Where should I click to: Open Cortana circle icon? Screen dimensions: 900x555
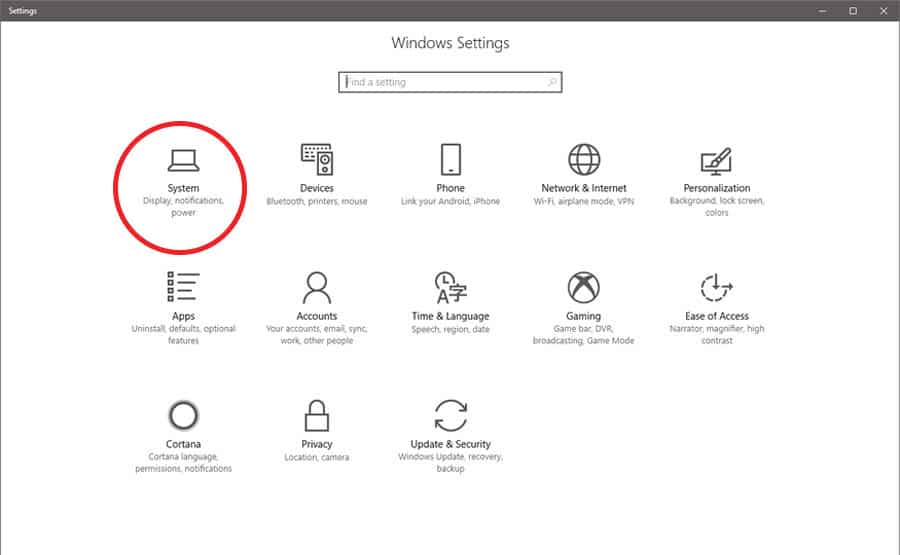183,415
